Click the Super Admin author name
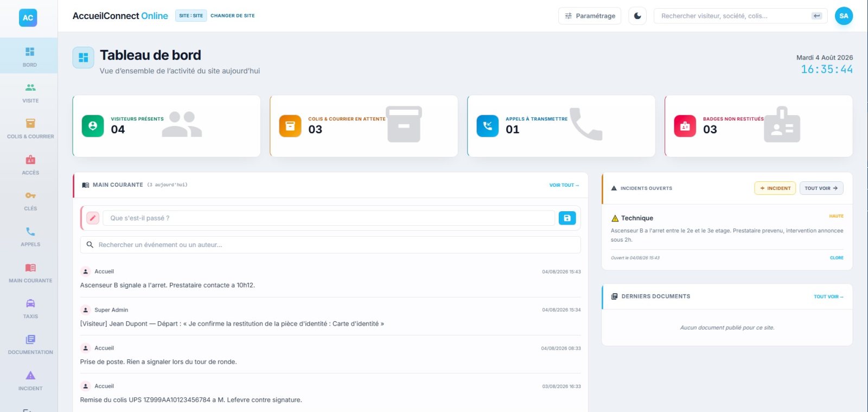This screenshot has height=412, width=868. (x=111, y=310)
